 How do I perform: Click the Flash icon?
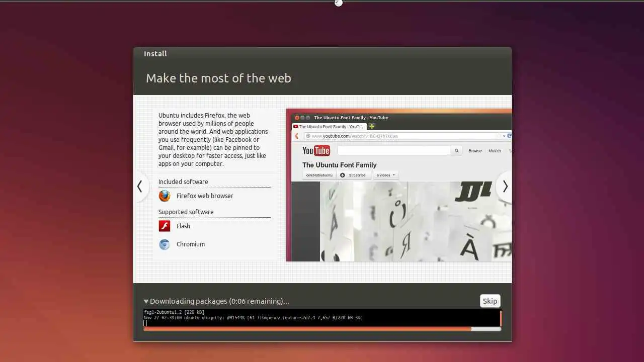tap(165, 226)
